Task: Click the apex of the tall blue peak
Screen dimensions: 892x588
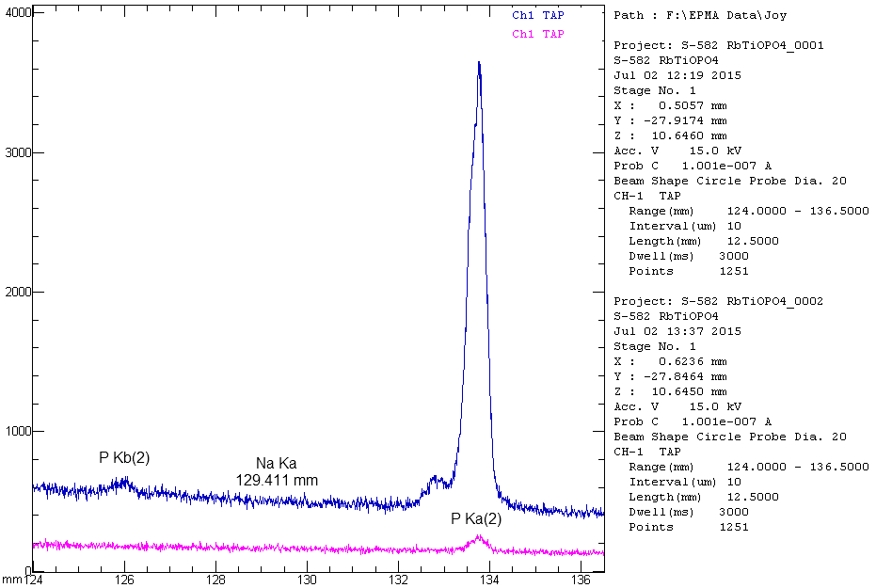Action: click(479, 63)
